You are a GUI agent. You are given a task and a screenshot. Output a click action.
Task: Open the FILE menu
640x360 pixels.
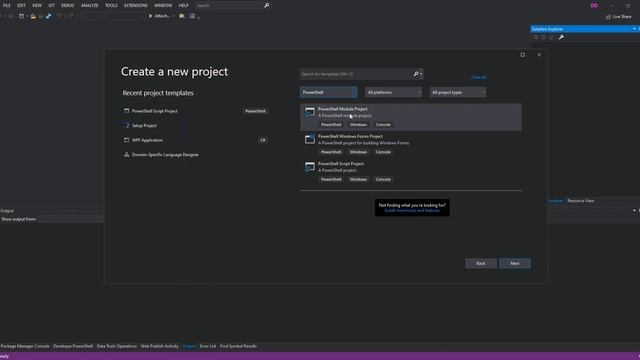click(7, 5)
